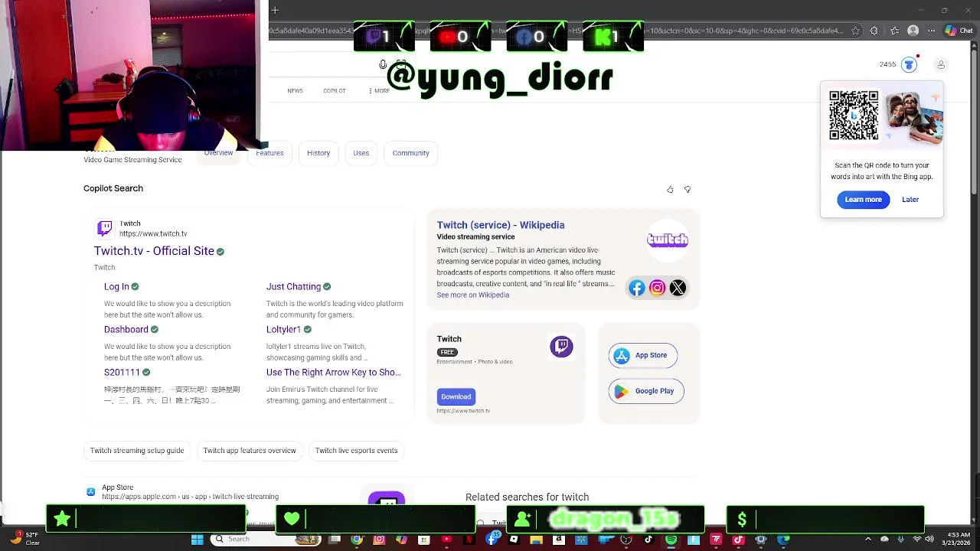Click the QR code image in Bing popup

click(x=854, y=116)
